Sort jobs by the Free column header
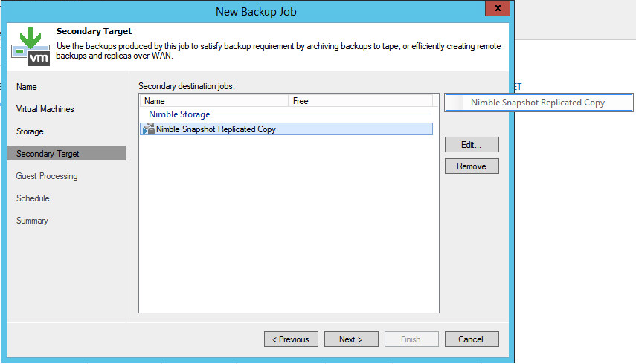The image size is (636, 364). [361, 101]
